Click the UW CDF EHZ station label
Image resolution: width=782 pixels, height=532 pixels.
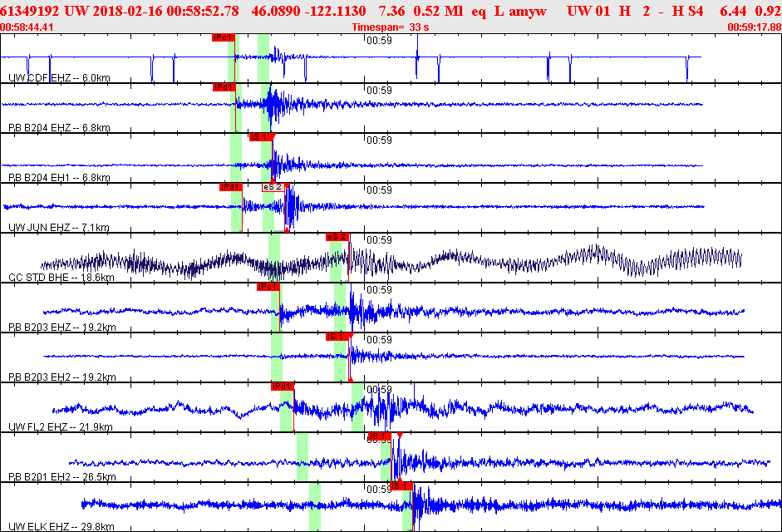pyautogui.click(x=59, y=78)
